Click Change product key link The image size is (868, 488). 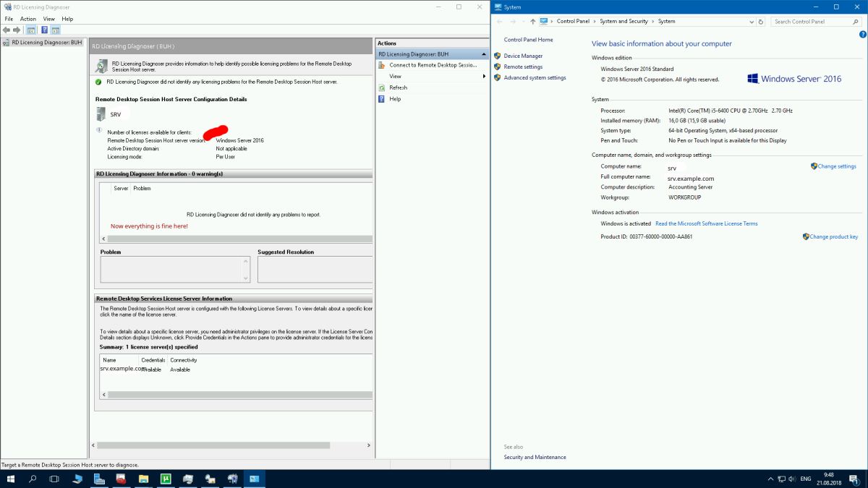coord(834,236)
